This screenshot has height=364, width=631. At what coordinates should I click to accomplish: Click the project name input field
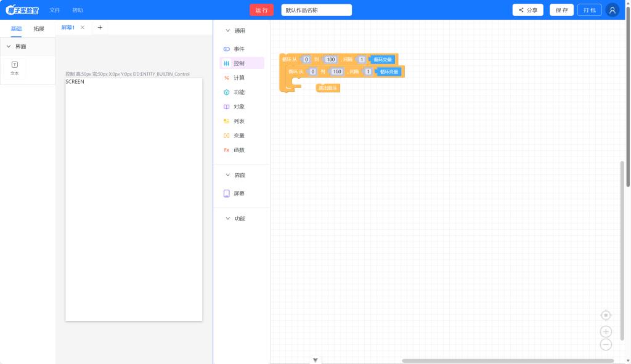click(x=316, y=10)
